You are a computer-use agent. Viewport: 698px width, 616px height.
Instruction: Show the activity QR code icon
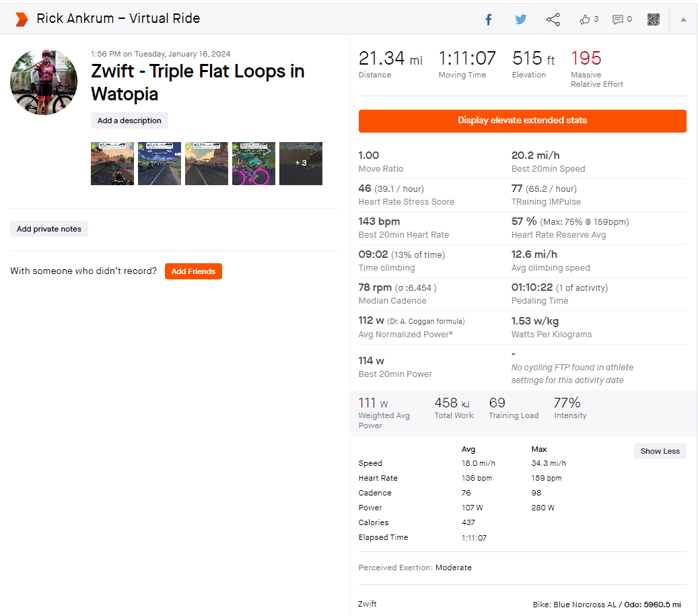pyautogui.click(x=653, y=19)
